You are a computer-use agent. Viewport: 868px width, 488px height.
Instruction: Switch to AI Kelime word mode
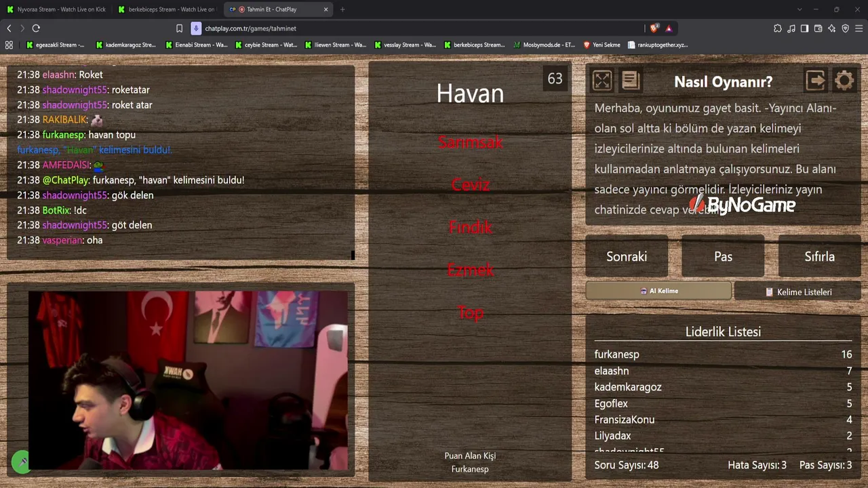[658, 291]
